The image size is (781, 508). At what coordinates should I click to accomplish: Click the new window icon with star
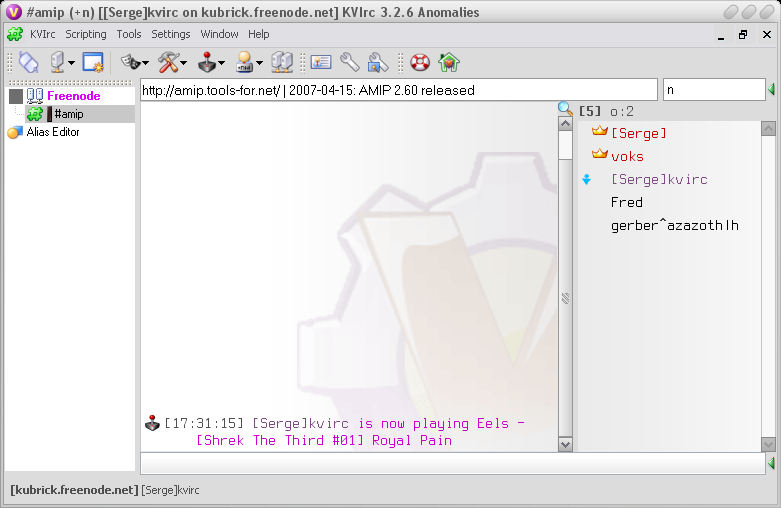point(93,63)
